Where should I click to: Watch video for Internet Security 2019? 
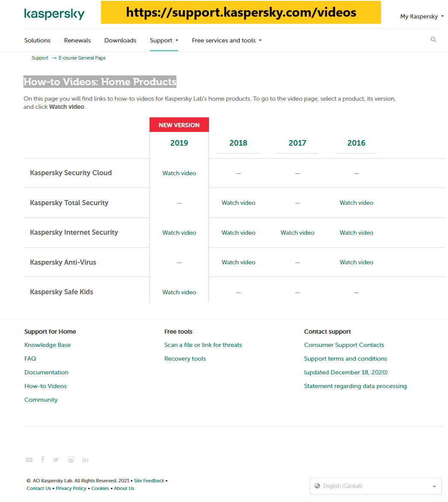click(179, 233)
